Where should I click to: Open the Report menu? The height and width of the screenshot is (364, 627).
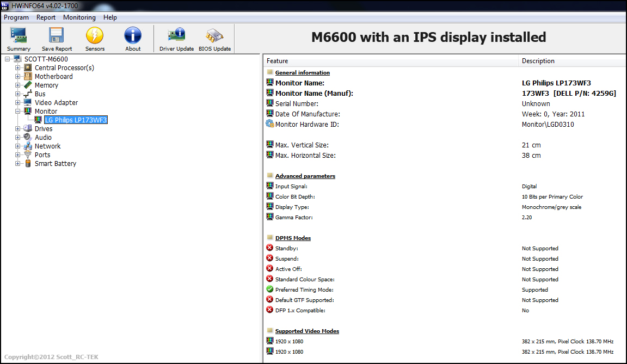tap(46, 17)
